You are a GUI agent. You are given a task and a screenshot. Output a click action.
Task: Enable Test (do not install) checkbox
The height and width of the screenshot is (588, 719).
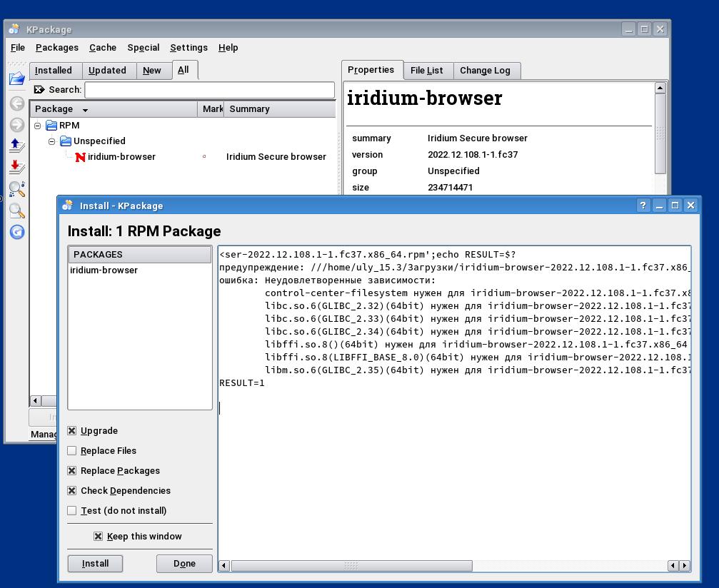[71, 510]
